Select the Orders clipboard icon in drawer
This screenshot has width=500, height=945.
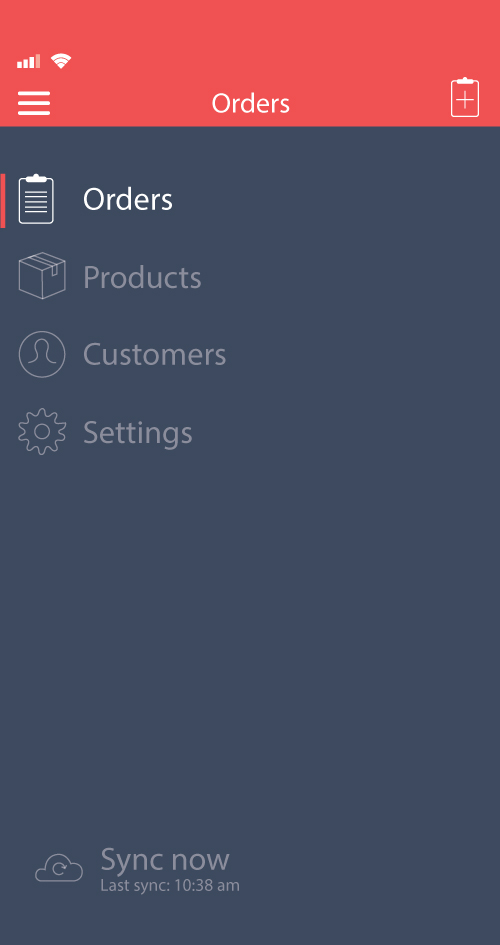pos(36,199)
